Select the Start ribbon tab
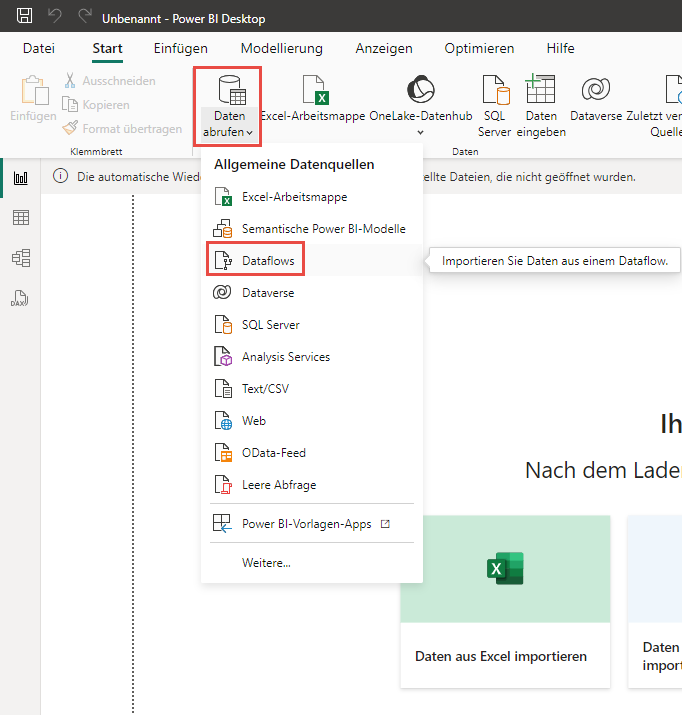The height and width of the screenshot is (715, 682). click(108, 48)
